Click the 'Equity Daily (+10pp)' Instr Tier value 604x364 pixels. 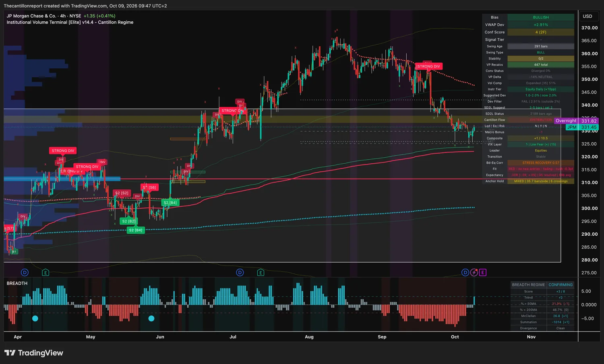pyautogui.click(x=541, y=89)
